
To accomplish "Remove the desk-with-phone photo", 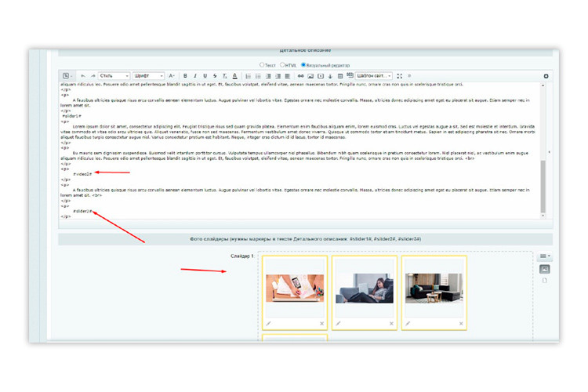I will [321, 323].
